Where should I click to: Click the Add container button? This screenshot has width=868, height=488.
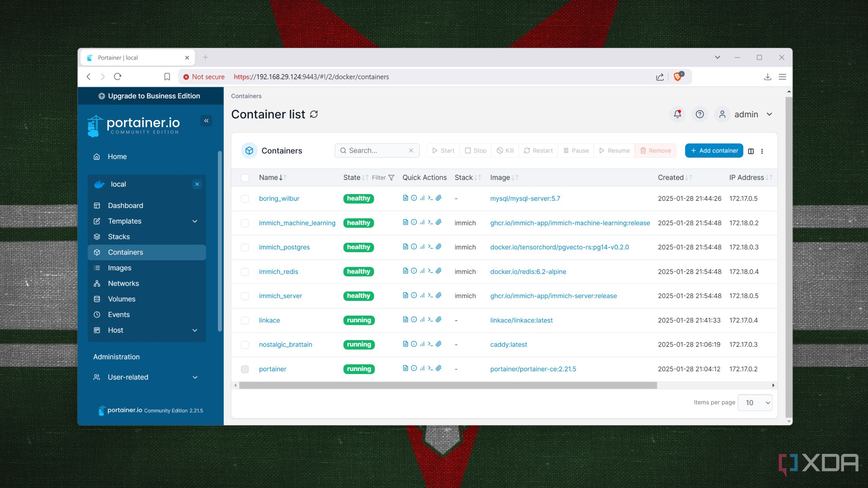pos(713,151)
